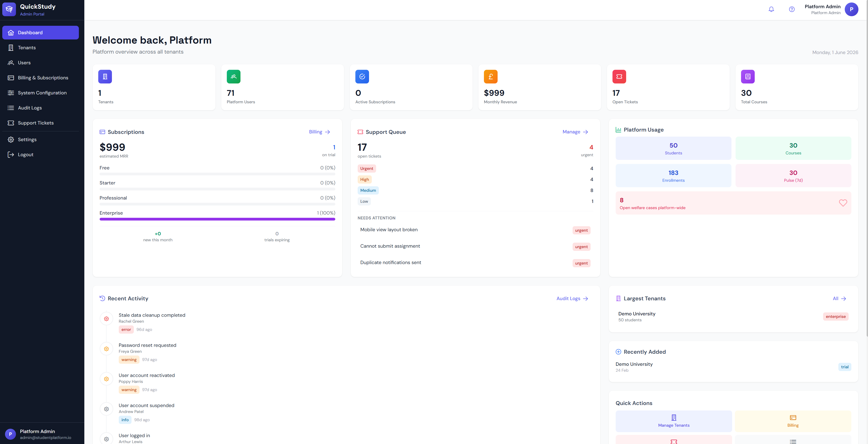The height and width of the screenshot is (444, 868).
Task: Open the help question mark icon
Action: coord(792,9)
